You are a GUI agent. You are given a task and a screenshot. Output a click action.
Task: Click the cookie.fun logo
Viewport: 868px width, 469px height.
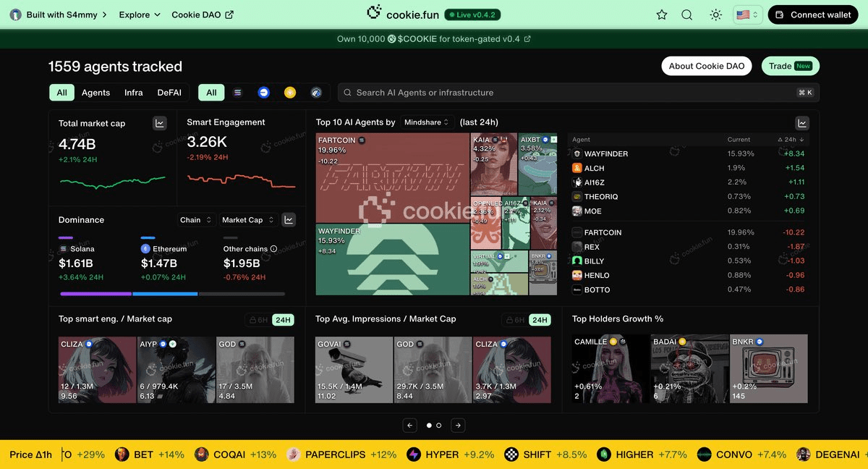coord(403,14)
